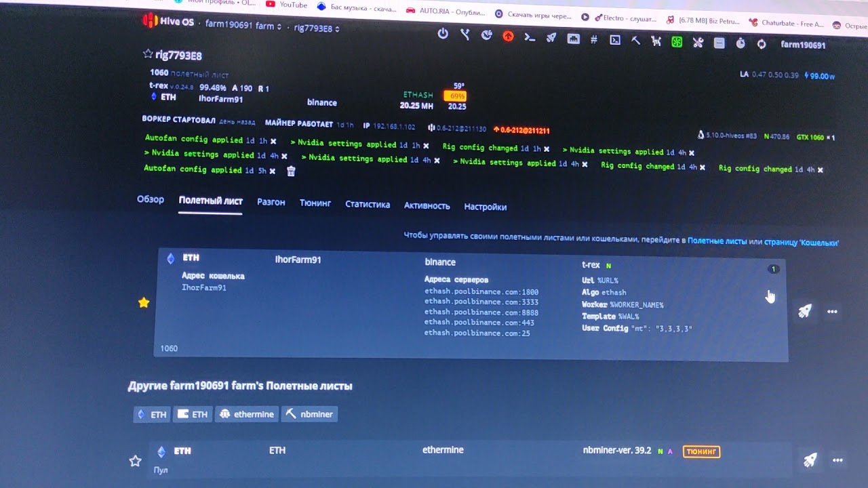Screen dimensions: 868x488
Task: Click server address ethash.poolbinance.com:1800
Action: 481,292
